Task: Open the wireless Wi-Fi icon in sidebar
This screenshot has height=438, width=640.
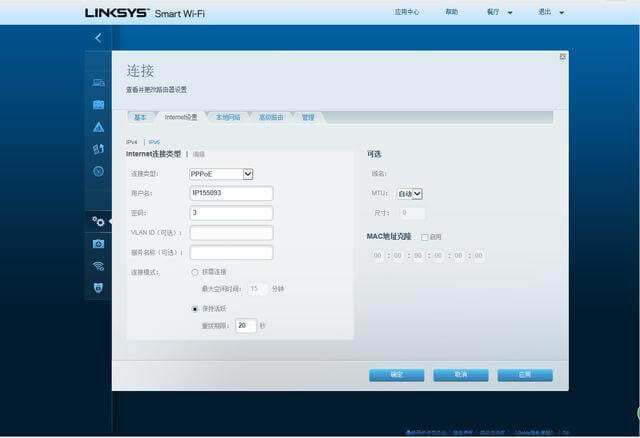Action: tap(98, 265)
